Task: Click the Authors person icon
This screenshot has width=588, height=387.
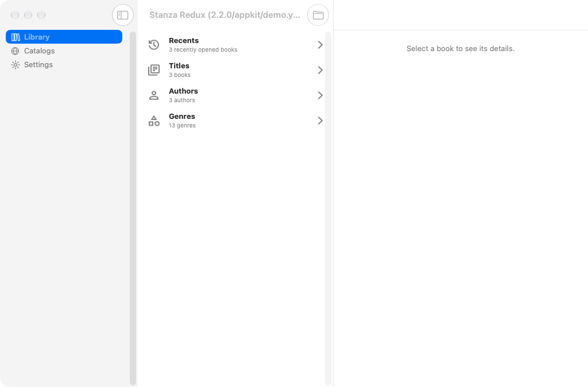Action: (x=154, y=95)
